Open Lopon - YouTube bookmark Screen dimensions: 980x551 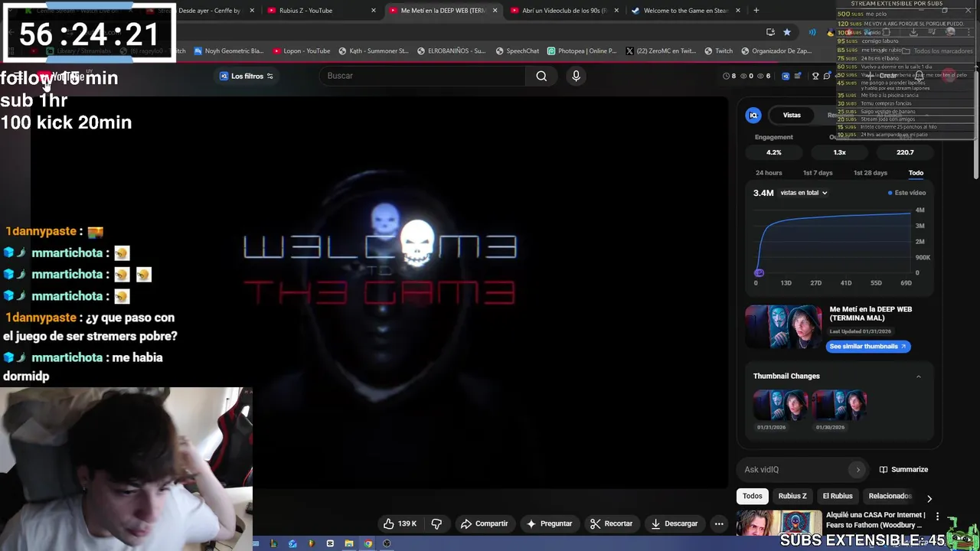tap(302, 51)
